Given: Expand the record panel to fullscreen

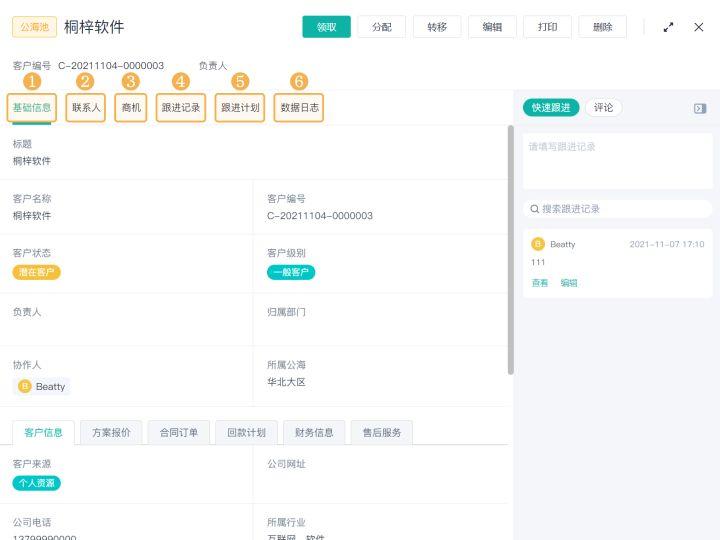Looking at the screenshot, I should point(668,27).
